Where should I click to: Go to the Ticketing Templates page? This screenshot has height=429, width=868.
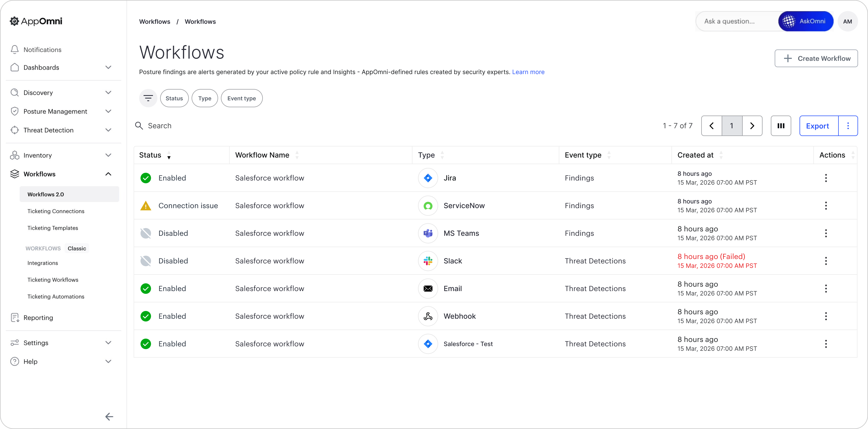click(52, 228)
